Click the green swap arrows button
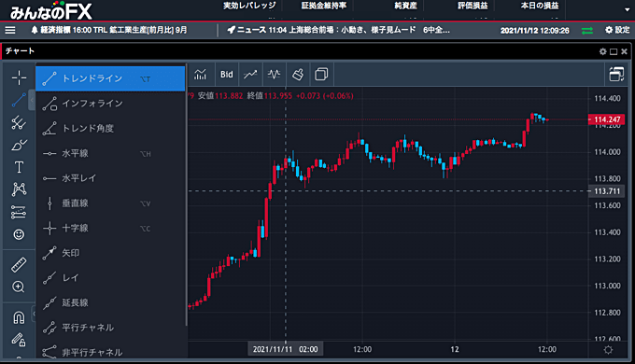Screen dimensions: 635x364 (586, 31)
